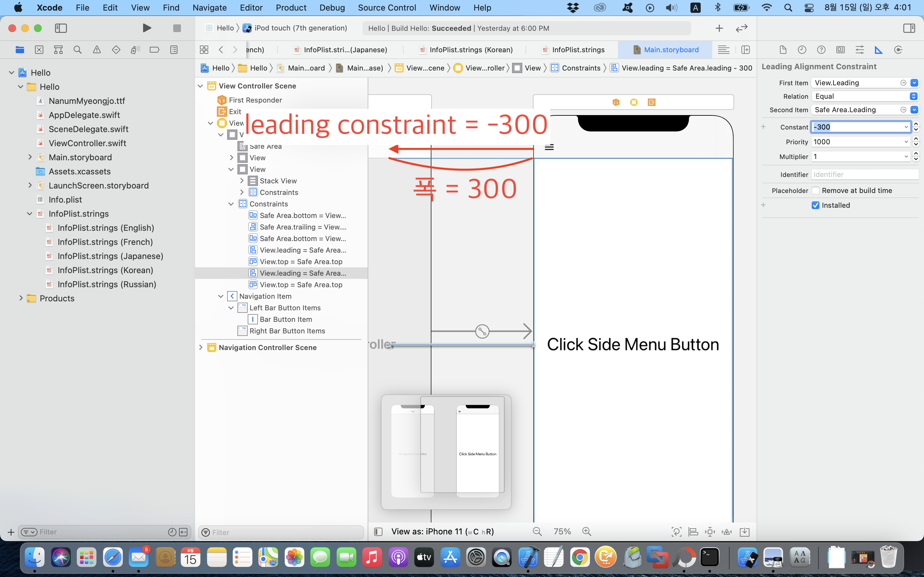The image size is (924, 577).
Task: Open the Find navigator magnifier icon
Action: pyautogui.click(x=78, y=50)
